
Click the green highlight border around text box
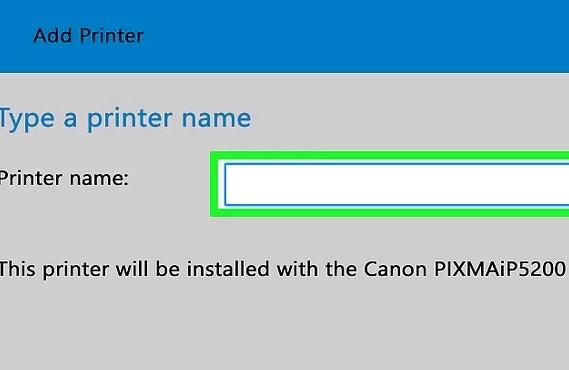point(389,156)
